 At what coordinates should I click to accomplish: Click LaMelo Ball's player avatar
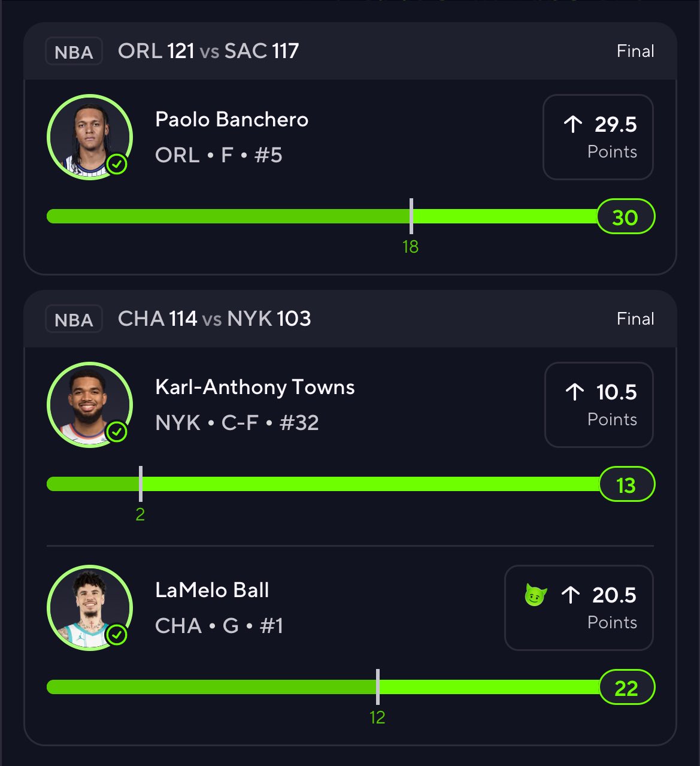(x=89, y=608)
